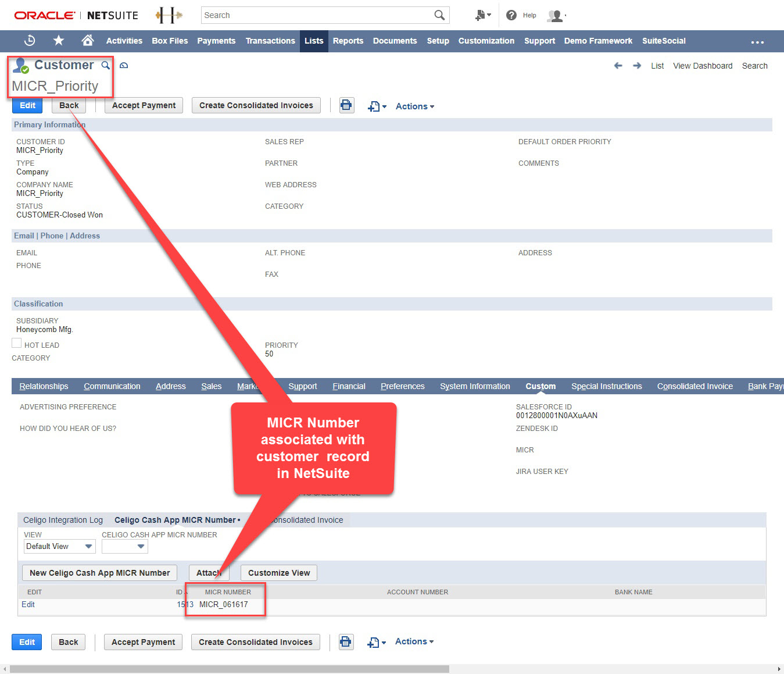Click the top Edit button

click(28, 105)
